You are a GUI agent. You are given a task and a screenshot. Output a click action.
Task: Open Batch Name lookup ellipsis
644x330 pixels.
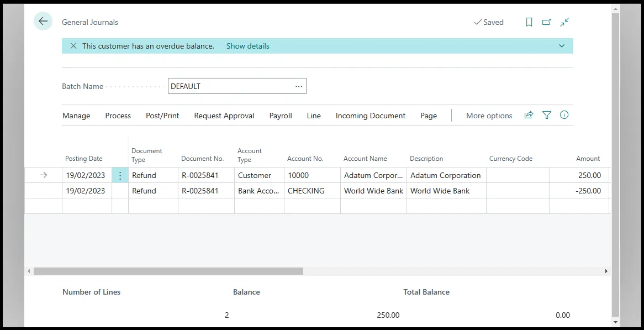tap(299, 86)
